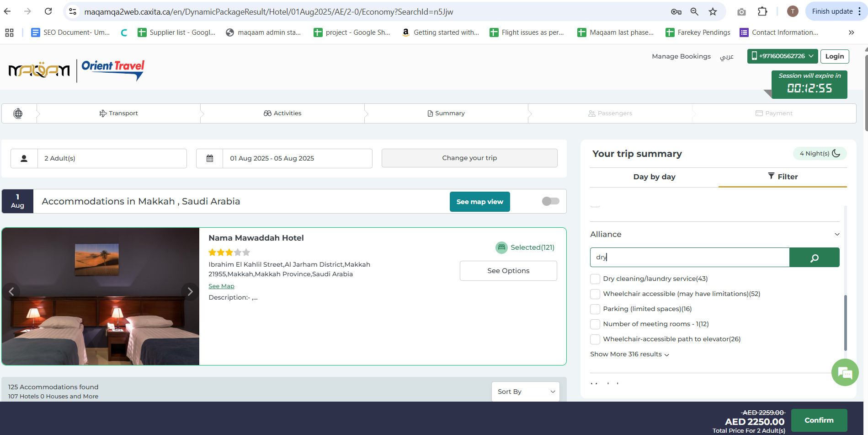Click the person icon beside 2 Adult(s)
Viewport: 868px width, 435px height.
click(x=24, y=158)
